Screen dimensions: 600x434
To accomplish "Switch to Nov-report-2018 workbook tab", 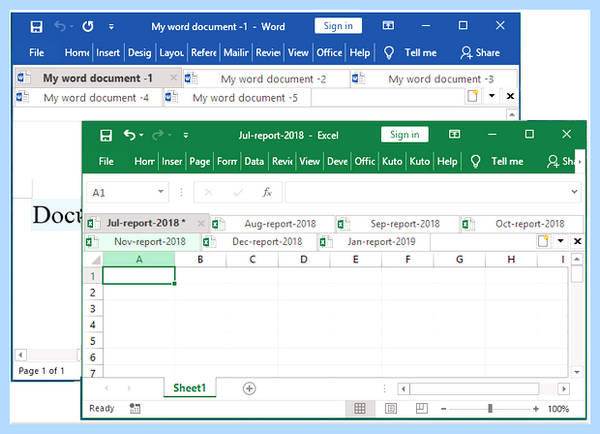I will [x=142, y=242].
